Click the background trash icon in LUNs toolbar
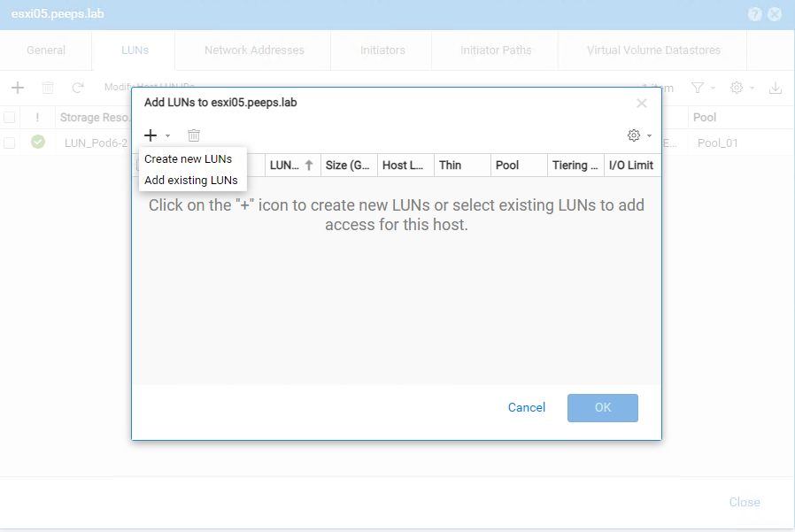 pos(48,88)
